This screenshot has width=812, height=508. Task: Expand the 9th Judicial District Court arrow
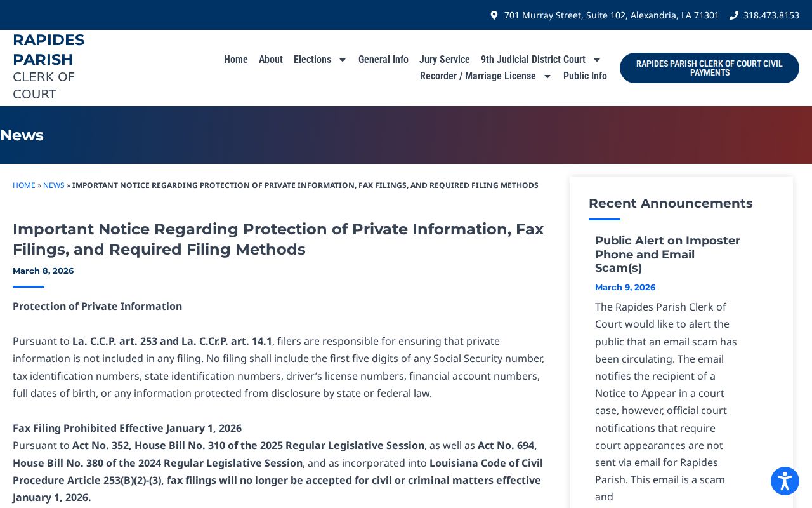click(x=597, y=60)
